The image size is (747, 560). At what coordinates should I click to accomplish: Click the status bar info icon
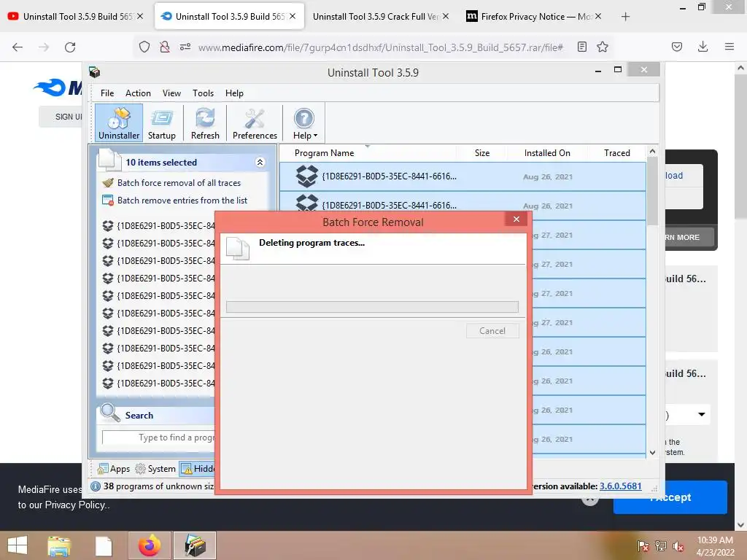point(96,486)
